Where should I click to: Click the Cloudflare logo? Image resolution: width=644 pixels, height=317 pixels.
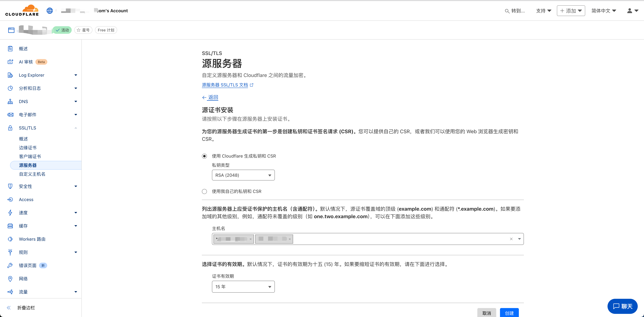point(22,10)
